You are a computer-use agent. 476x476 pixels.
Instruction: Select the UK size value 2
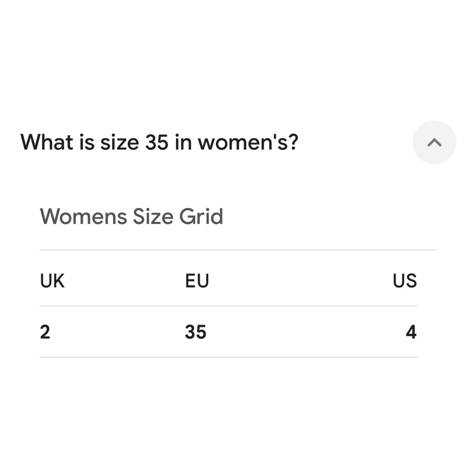coord(45,332)
